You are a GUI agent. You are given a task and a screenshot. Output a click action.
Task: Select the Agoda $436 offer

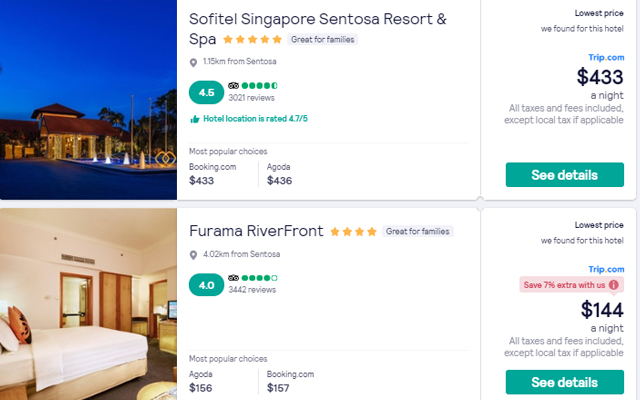(x=280, y=174)
